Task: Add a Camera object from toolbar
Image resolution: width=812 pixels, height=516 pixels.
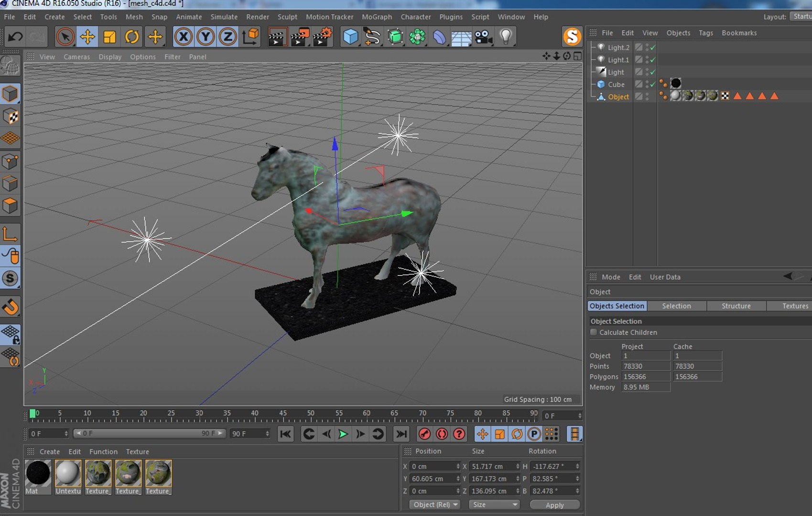Action: point(484,37)
